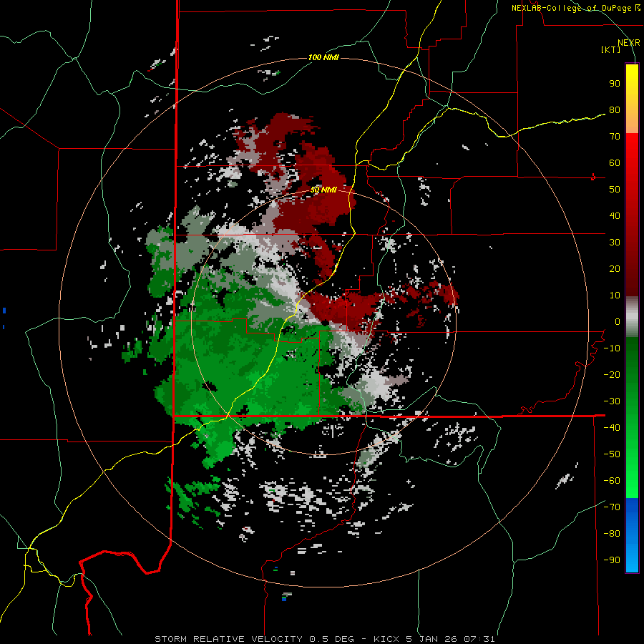Select the positive 90 scale value
The image size is (644, 644).
(x=615, y=84)
